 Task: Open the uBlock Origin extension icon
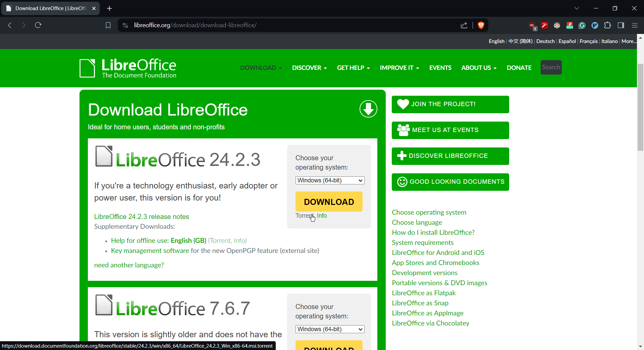(532, 26)
